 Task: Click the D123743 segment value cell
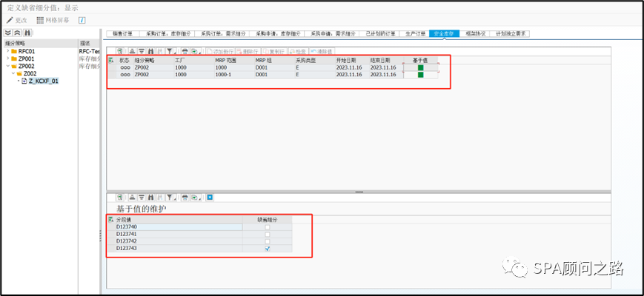(179, 249)
